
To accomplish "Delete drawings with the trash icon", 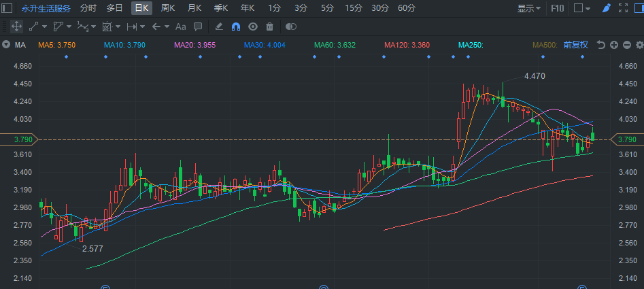I will pyautogui.click(x=269, y=27).
